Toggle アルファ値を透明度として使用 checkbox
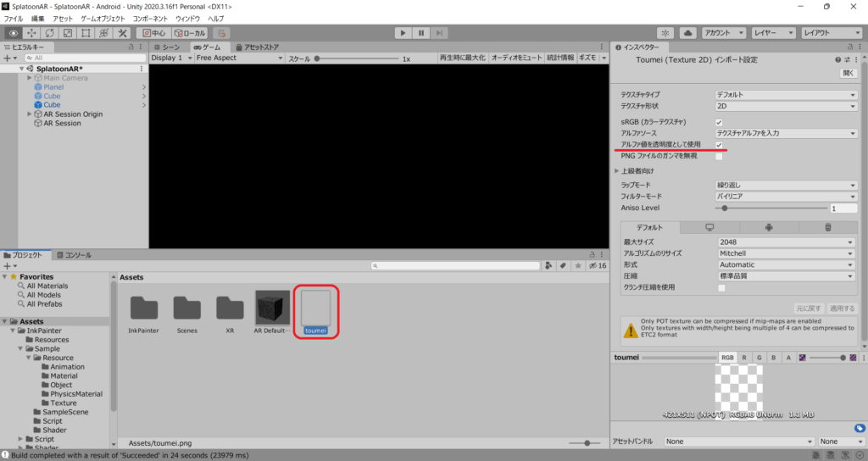Viewport: 868px width, 461px height. [x=719, y=145]
